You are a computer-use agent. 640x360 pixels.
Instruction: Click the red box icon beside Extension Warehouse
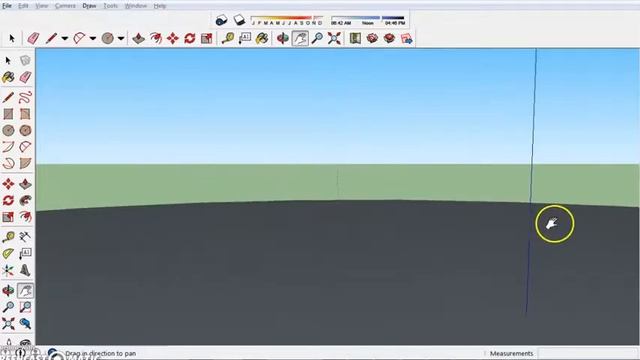(x=389, y=38)
